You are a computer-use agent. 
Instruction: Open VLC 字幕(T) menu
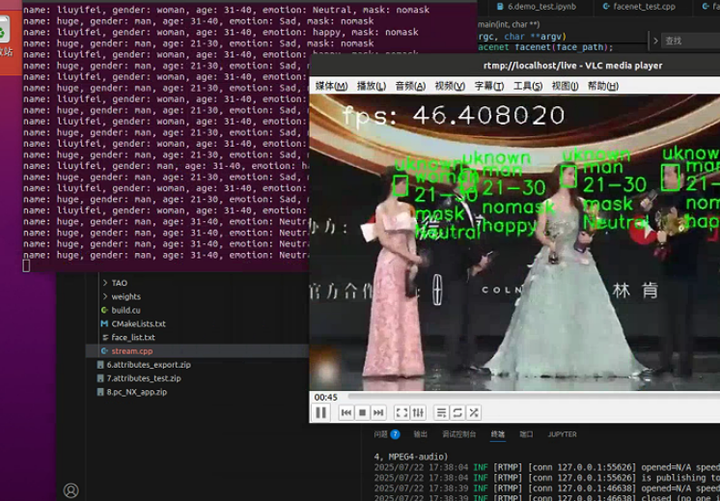[489, 86]
